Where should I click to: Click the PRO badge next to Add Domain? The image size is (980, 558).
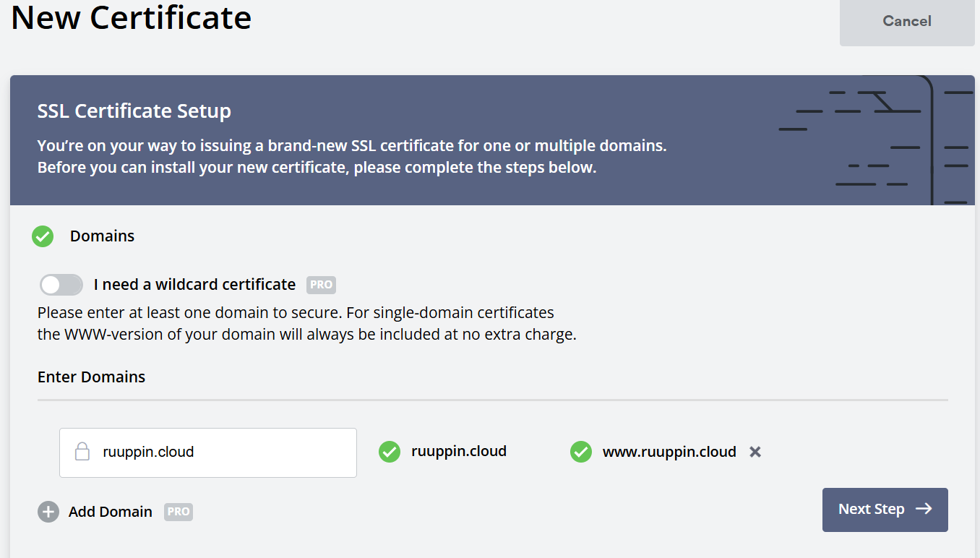pyautogui.click(x=178, y=512)
